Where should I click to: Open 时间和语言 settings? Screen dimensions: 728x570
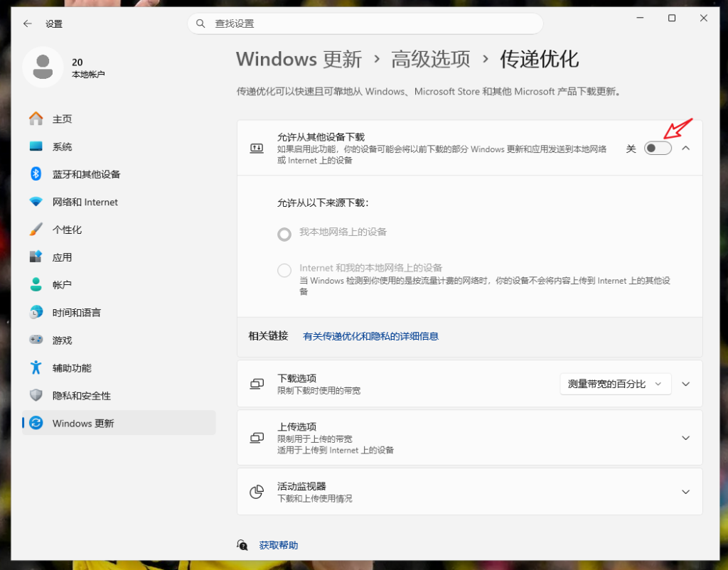[119, 313]
